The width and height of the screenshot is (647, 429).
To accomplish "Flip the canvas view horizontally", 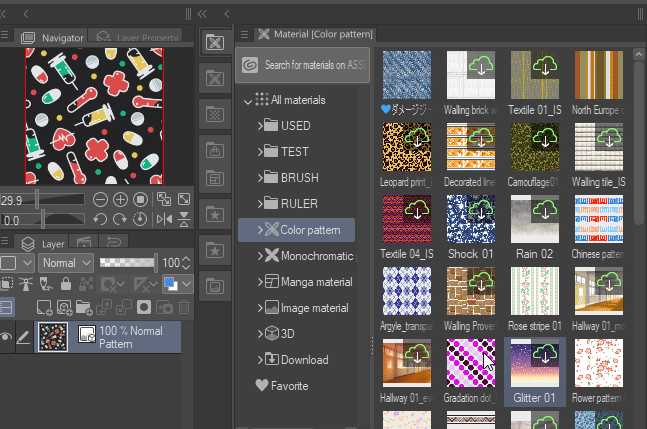I will pos(164,219).
